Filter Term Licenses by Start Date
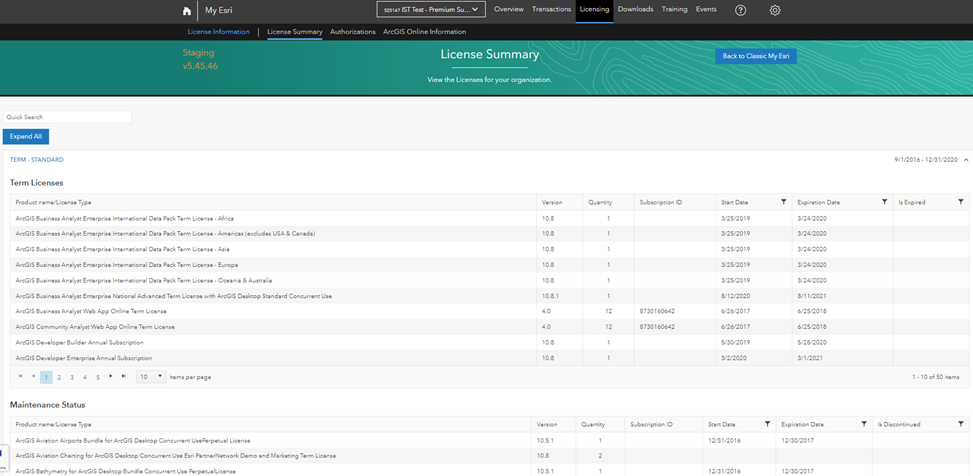 784,202
